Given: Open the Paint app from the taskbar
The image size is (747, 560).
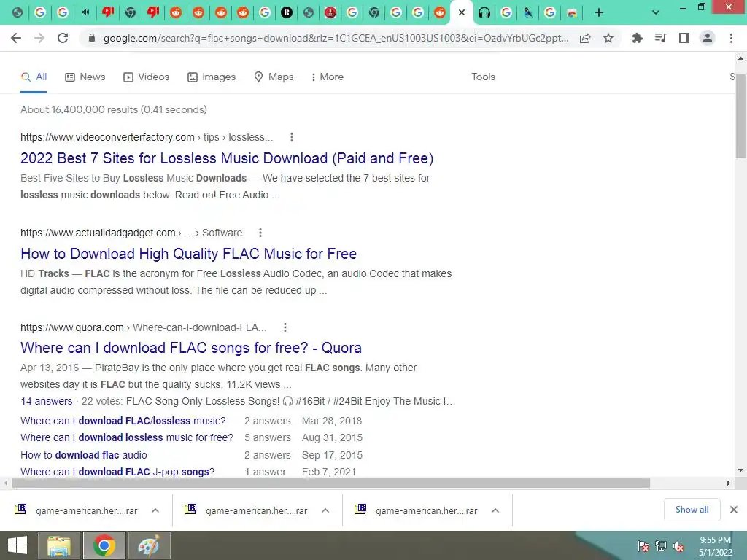Looking at the screenshot, I should point(149,545).
